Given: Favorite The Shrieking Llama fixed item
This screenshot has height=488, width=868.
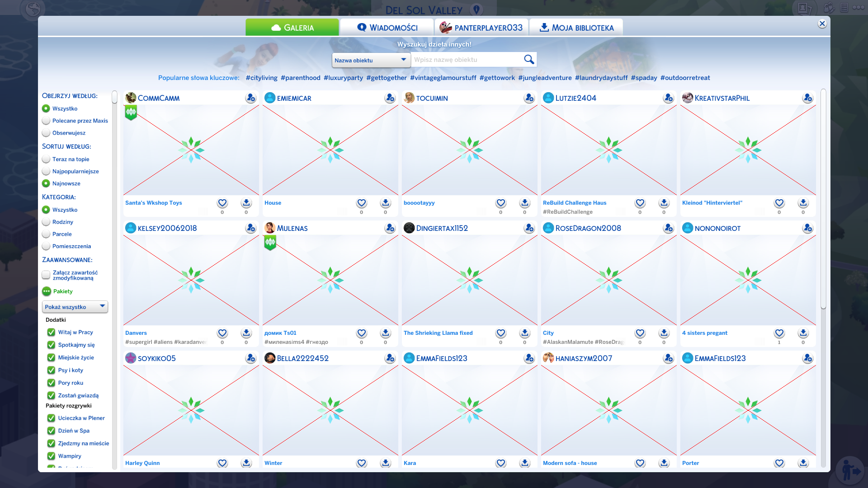Looking at the screenshot, I should coord(500,333).
